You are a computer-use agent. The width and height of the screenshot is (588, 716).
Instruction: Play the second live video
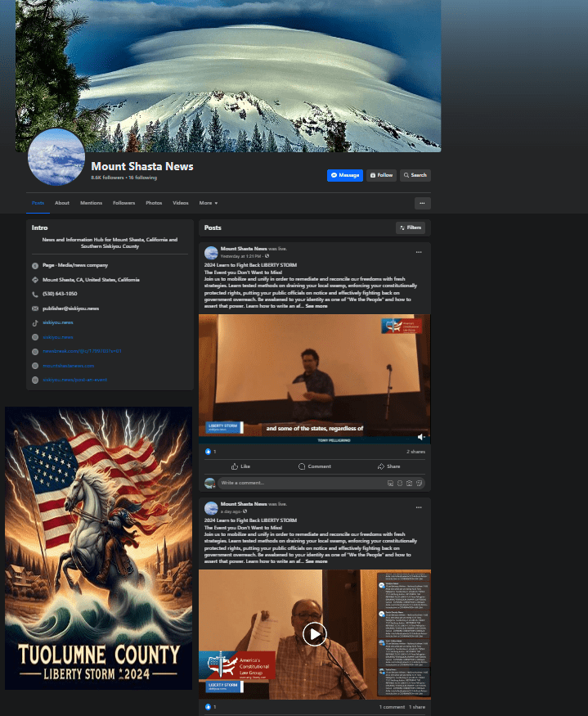(x=314, y=633)
